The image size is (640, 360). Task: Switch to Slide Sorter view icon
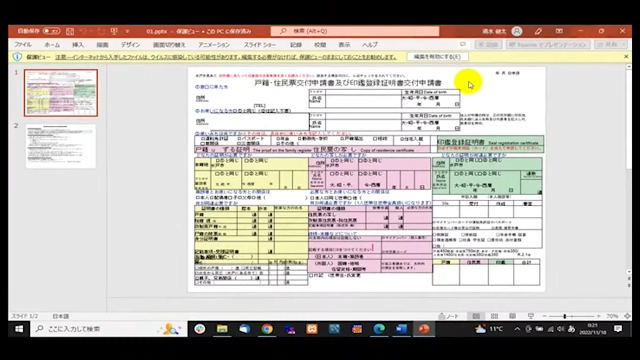pos(494,316)
